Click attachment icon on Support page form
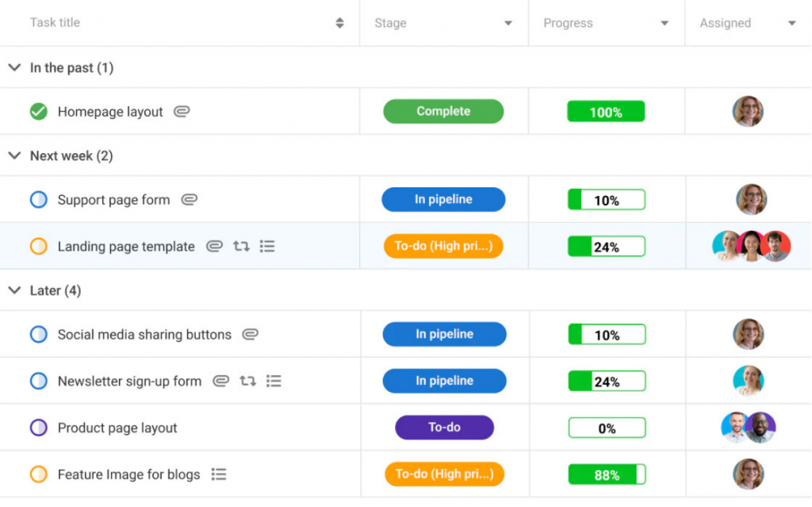The image size is (812, 507). click(x=189, y=200)
